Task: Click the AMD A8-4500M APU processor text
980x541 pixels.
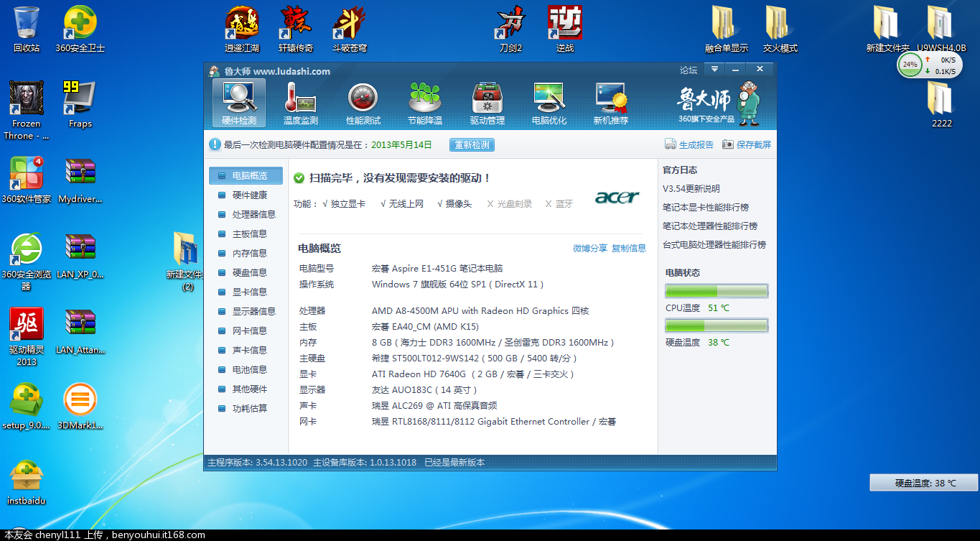Action: point(480,310)
